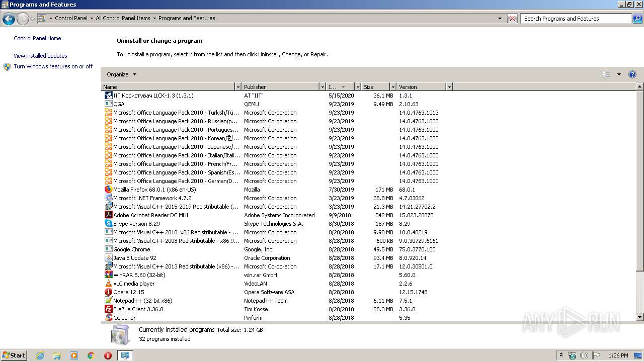The width and height of the screenshot is (644, 362).
Task: Select the Mozilla Firefox 68.0.1 program icon
Action: 108,190
